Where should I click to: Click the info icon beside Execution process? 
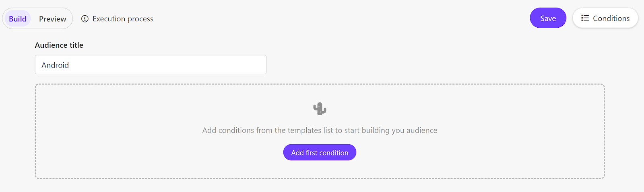[x=85, y=19]
